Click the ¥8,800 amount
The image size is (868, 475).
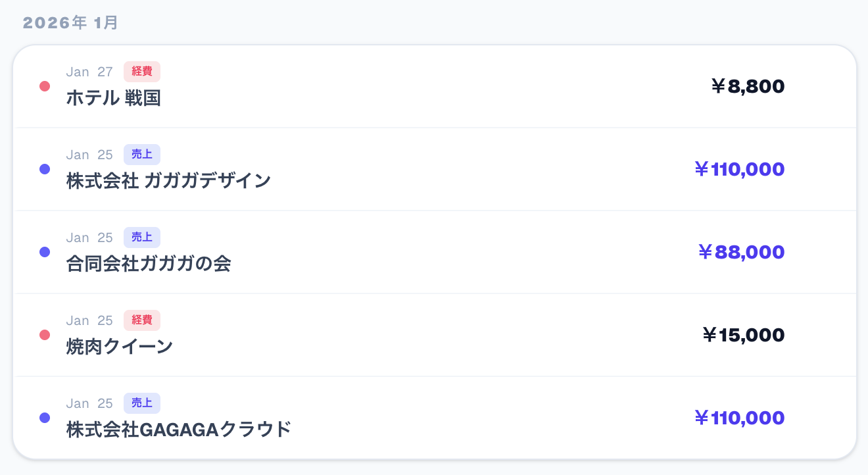pyautogui.click(x=748, y=86)
